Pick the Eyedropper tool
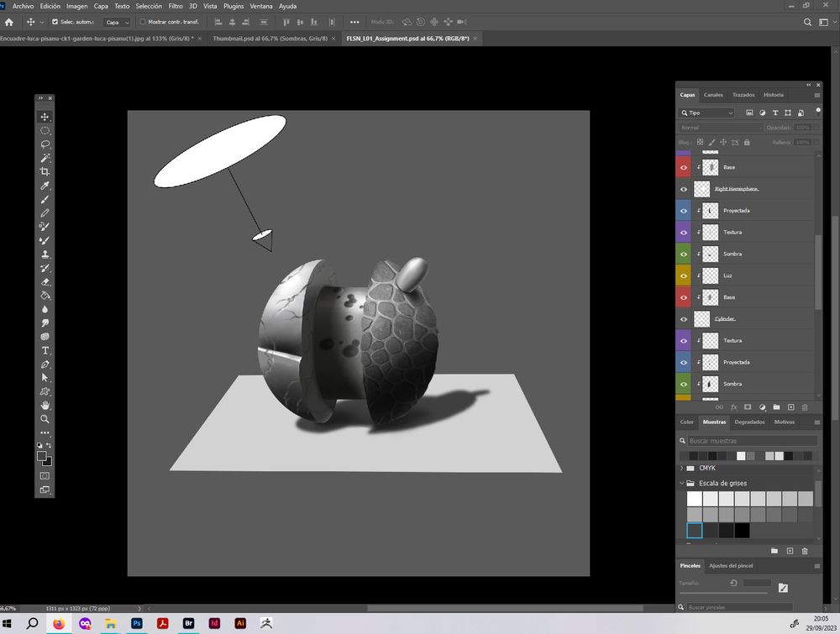 pos(45,186)
